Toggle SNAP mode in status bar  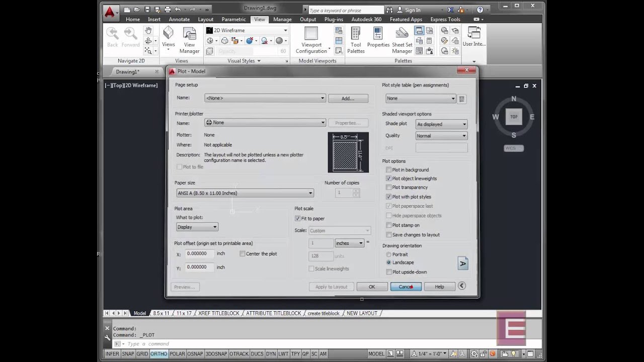[x=128, y=354]
